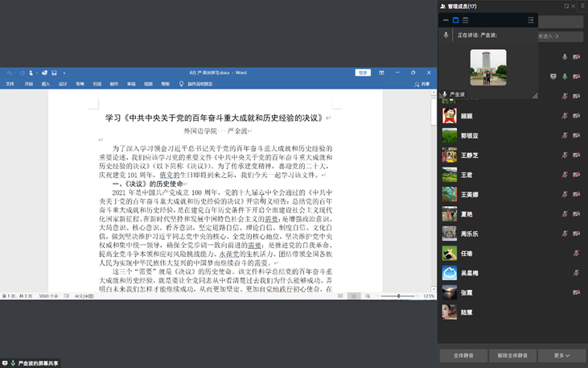Viewport: 588px width, 368px height.
Task: Click 王美娜's avatar in member list
Action: coord(450,195)
